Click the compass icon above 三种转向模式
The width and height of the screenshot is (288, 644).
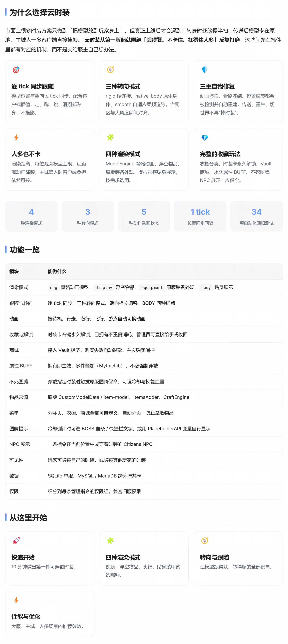110,70
